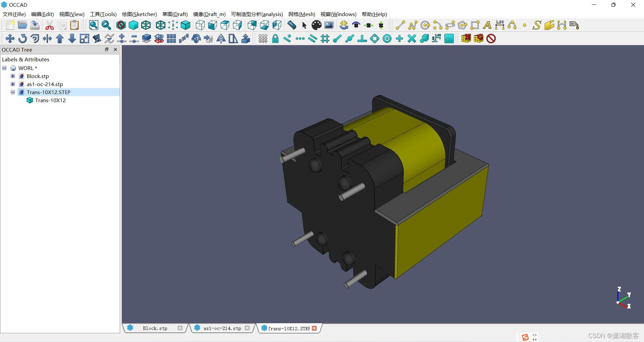Viewport: 644px width, 342px height.
Task: Select the Draft circle tool icon
Action: pyautogui.click(x=425, y=25)
